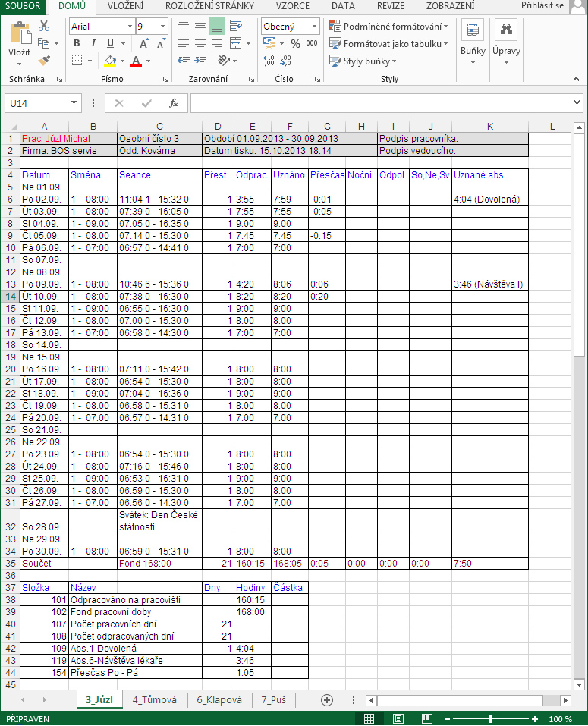The width and height of the screenshot is (588, 726).
Task: Switch to the DATA ribbon tab
Action: pos(343,6)
